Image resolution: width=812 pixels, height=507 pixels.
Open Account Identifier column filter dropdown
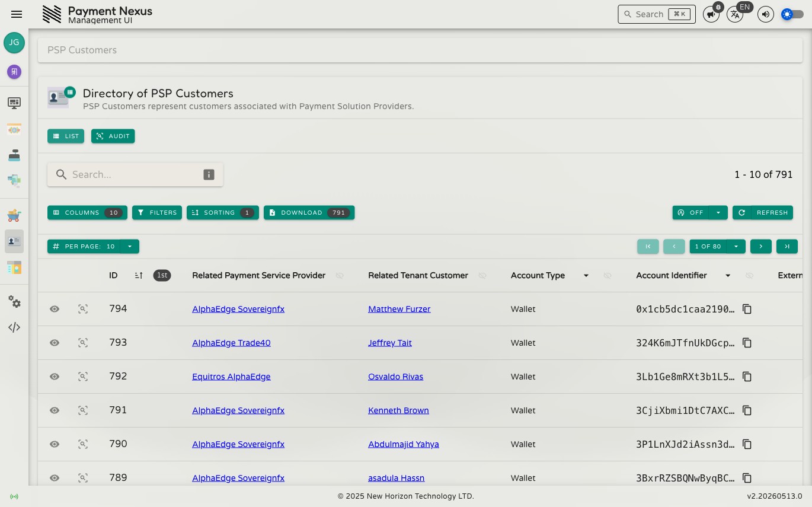coord(728,276)
